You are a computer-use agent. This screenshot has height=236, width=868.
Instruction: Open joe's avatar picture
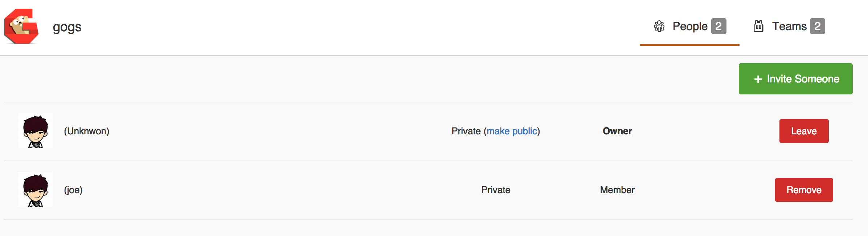[x=36, y=190]
